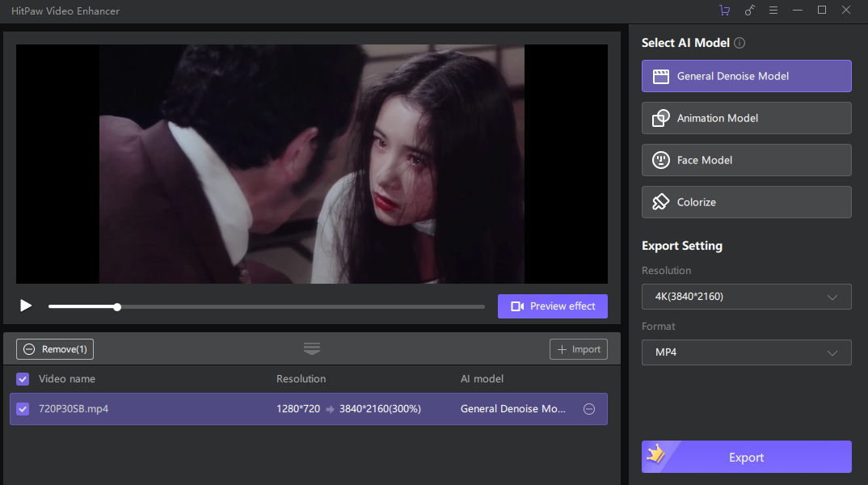The image size is (868, 485).
Task: Pick the Face Model option
Action: click(746, 160)
